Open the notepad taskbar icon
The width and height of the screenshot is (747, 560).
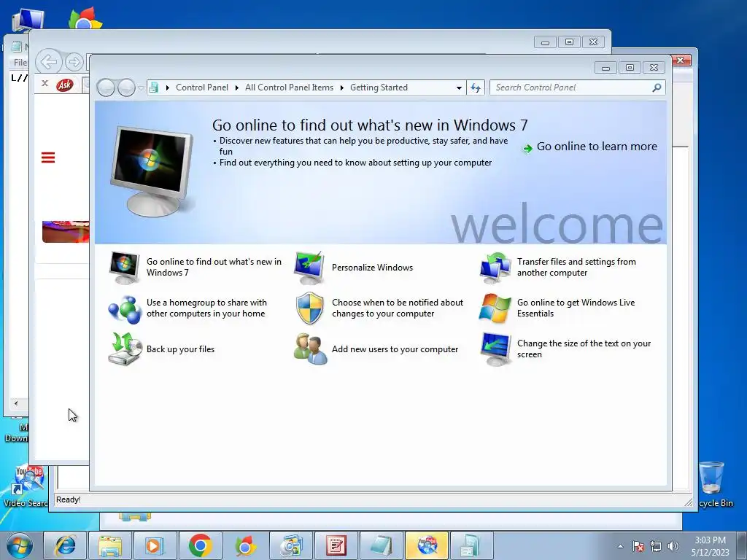382,545
